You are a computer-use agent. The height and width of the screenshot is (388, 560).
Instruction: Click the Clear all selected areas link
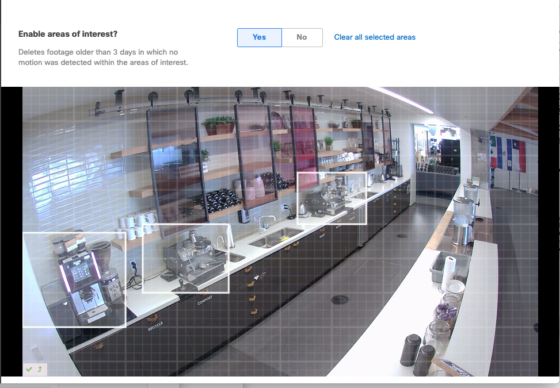(x=375, y=37)
